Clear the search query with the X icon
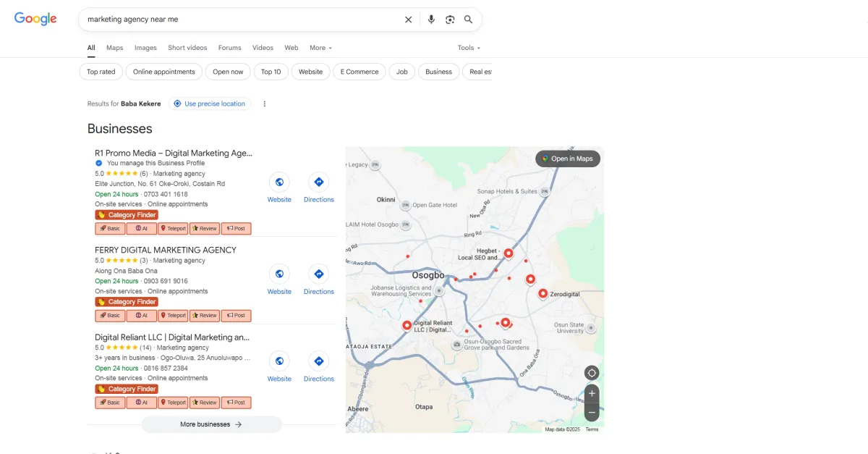This screenshot has height=454, width=868. 409,20
